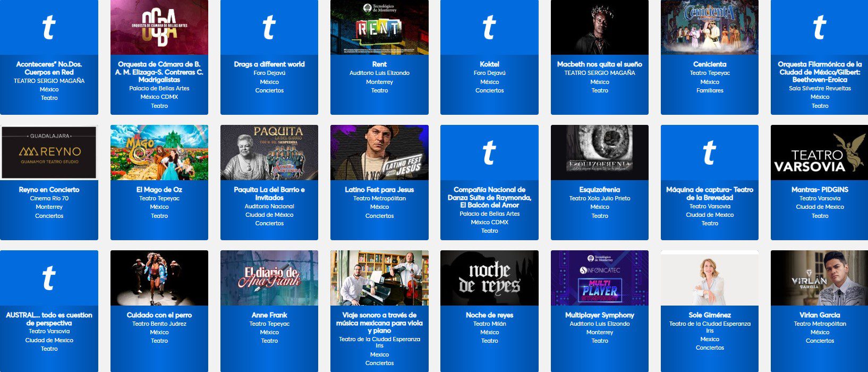This screenshot has width=868, height=372.
Task: Open the Noche de reyes event title
Action: pyautogui.click(x=489, y=315)
